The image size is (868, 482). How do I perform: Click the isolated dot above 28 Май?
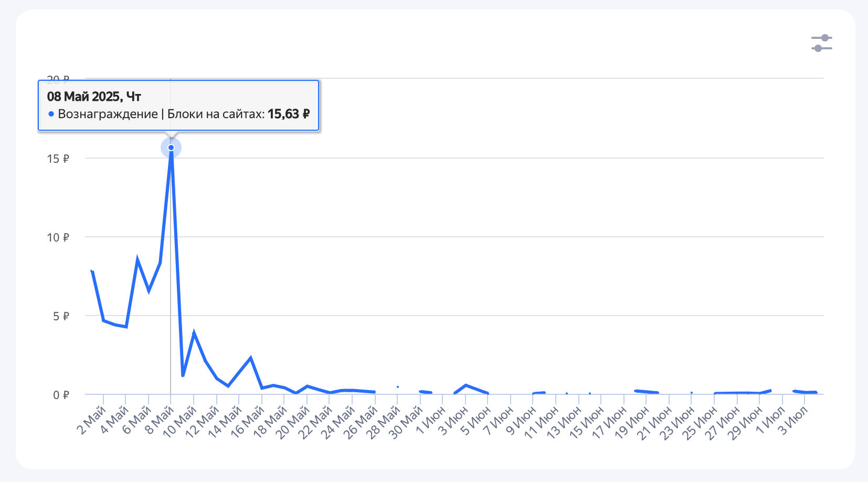click(x=398, y=387)
